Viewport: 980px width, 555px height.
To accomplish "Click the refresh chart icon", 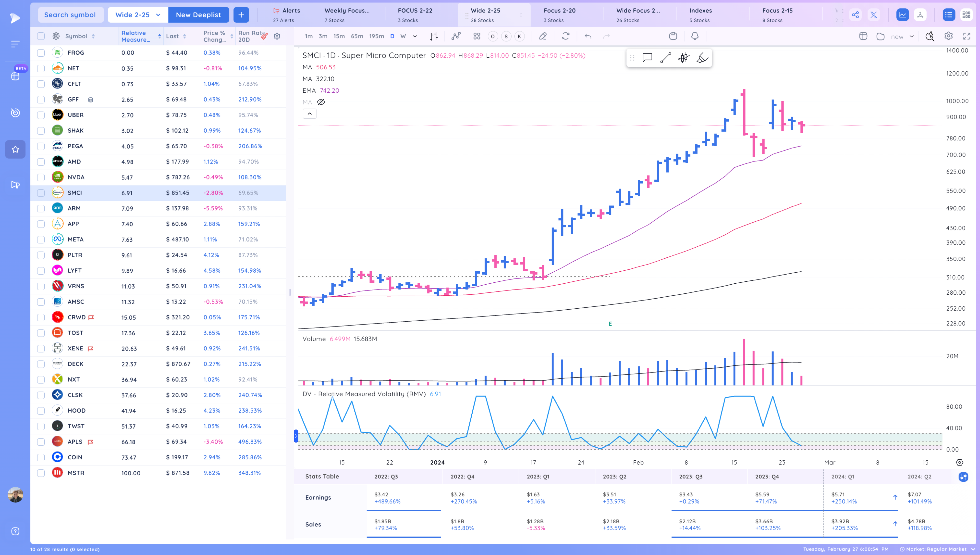I will click(566, 36).
